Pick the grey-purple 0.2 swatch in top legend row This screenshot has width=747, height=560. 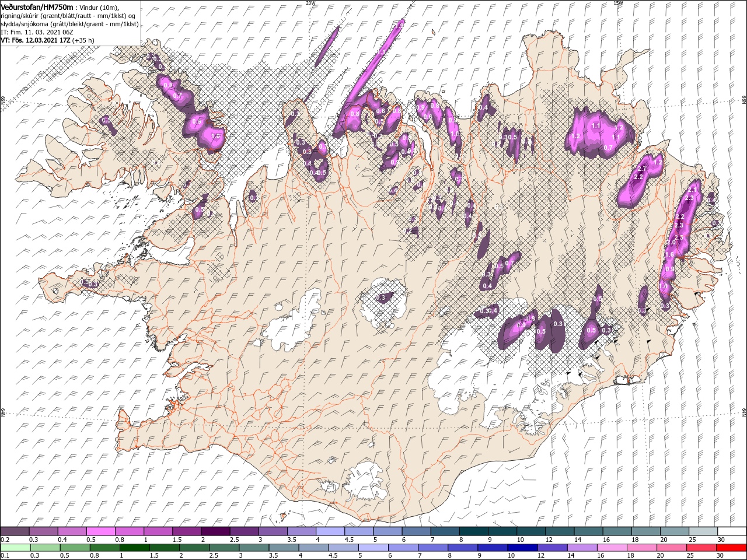(x=15, y=531)
